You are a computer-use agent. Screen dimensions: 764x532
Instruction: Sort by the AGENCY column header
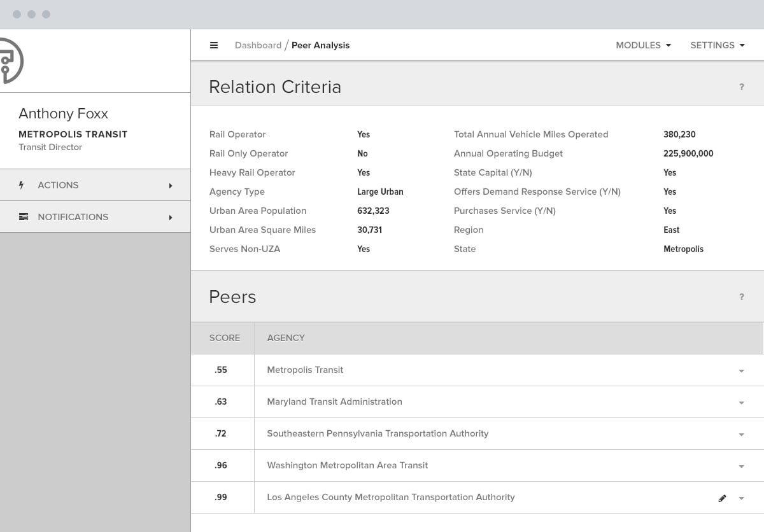coord(286,338)
